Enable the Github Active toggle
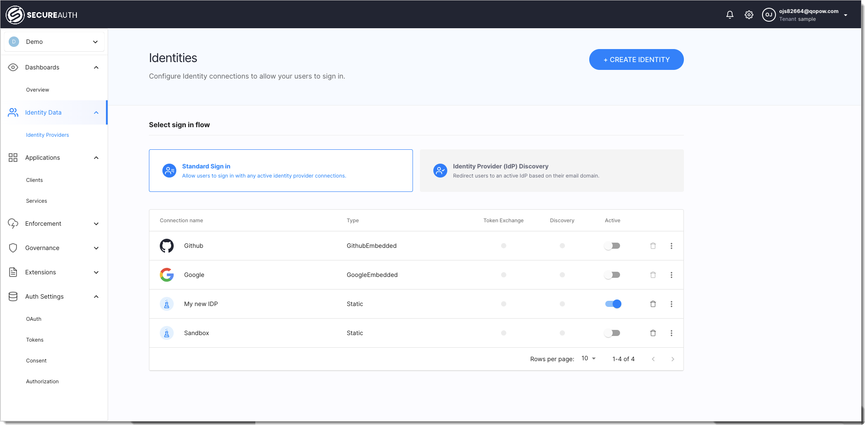Viewport: 868px width, 428px height. pos(613,246)
